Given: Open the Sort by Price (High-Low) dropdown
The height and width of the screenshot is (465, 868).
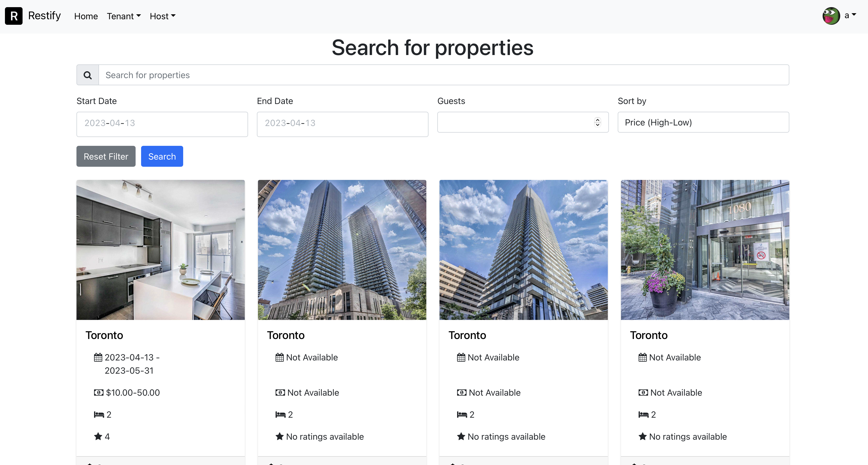Looking at the screenshot, I should (703, 122).
